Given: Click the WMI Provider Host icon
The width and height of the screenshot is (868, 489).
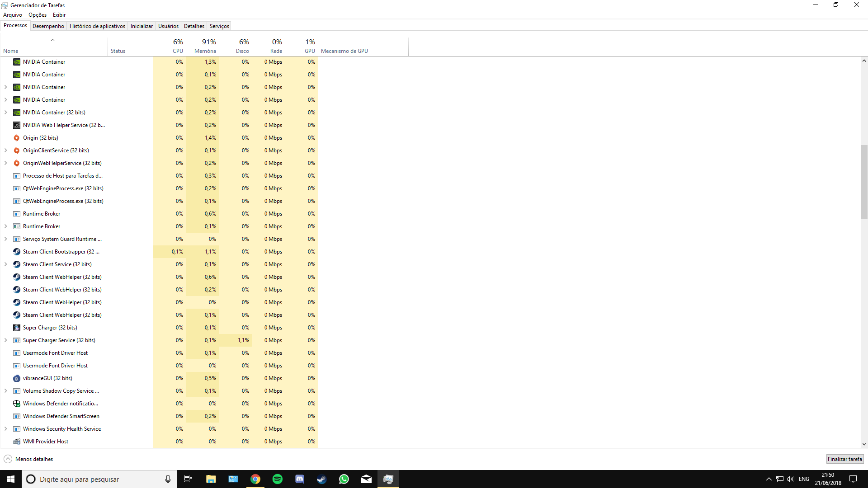Looking at the screenshot, I should click(17, 442).
